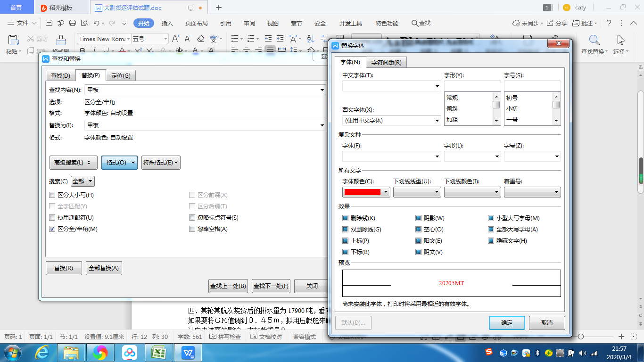
Task: Click the new tab plus icon
Action: 219,8
